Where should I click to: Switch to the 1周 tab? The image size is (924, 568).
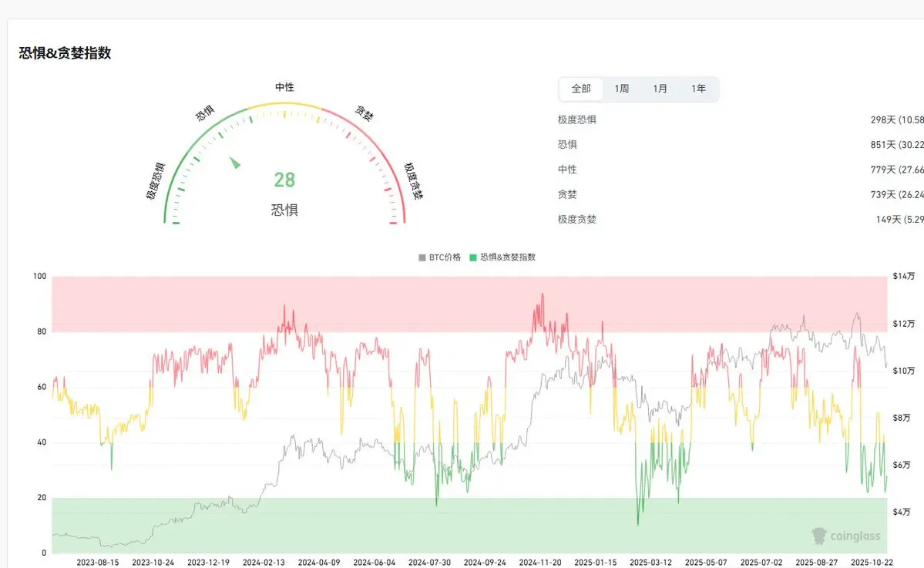click(621, 89)
